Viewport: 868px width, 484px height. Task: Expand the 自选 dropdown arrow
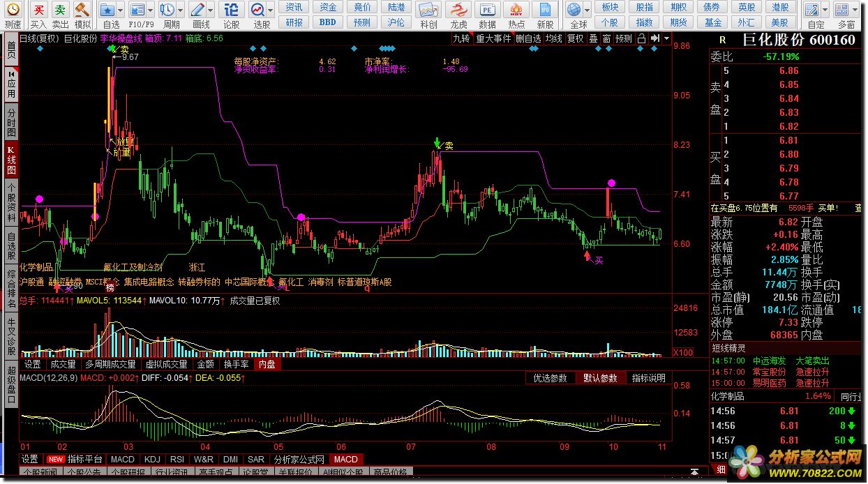click(121, 10)
